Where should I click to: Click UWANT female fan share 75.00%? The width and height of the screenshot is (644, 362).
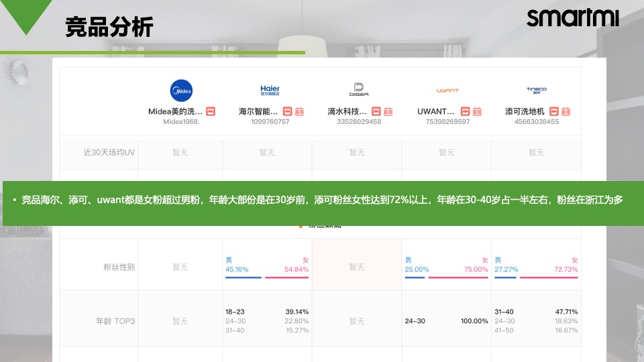click(x=476, y=269)
